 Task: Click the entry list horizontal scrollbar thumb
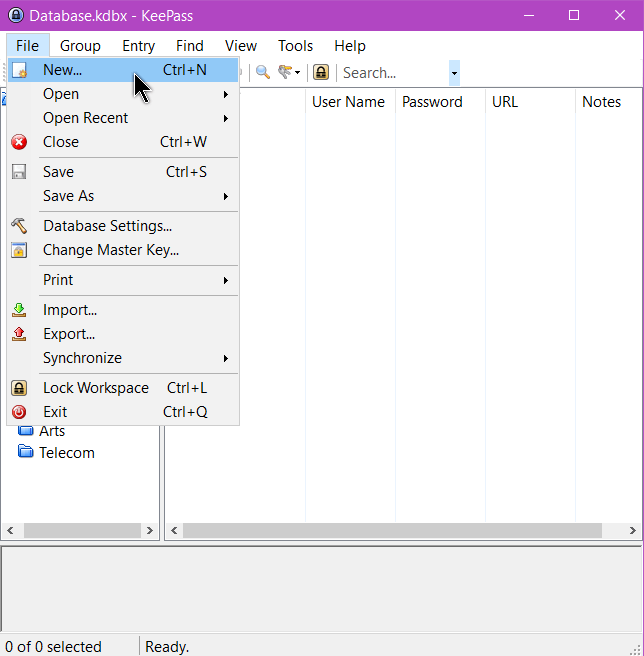tap(393, 530)
